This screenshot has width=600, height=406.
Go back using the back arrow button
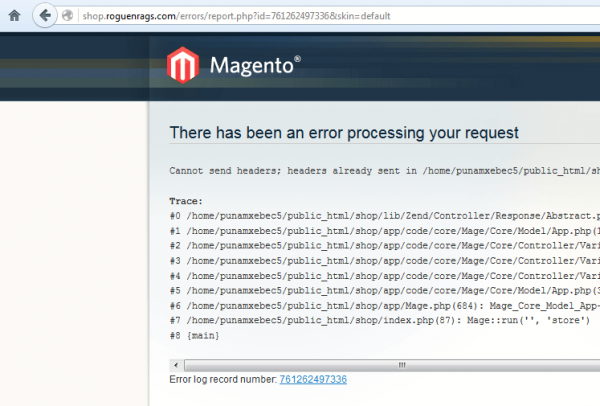coord(44,16)
